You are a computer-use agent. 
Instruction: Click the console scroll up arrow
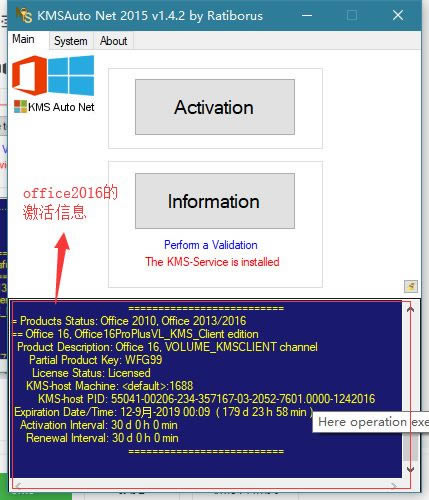click(410, 309)
